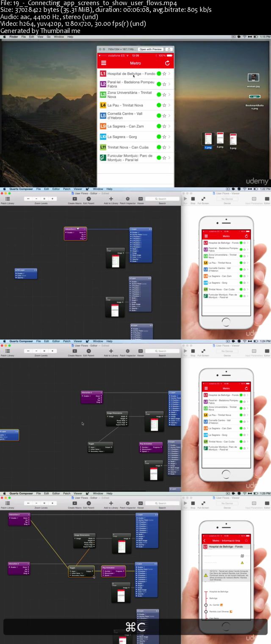Expand L10 row chevron in Quick Look preview
This screenshot has height=644, width=271.
pyautogui.click(x=170, y=137)
